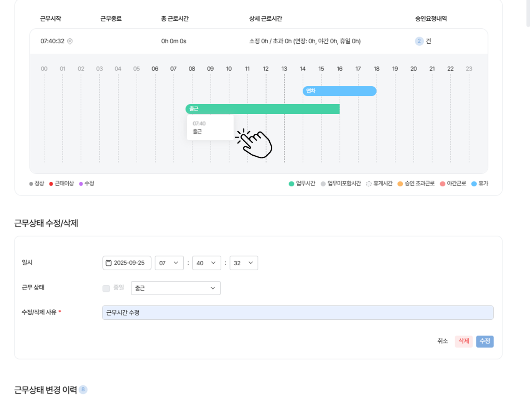Viewport: 532px width, 401px height.
Task: Open the minute dropdown showing 40
Action: click(x=206, y=263)
